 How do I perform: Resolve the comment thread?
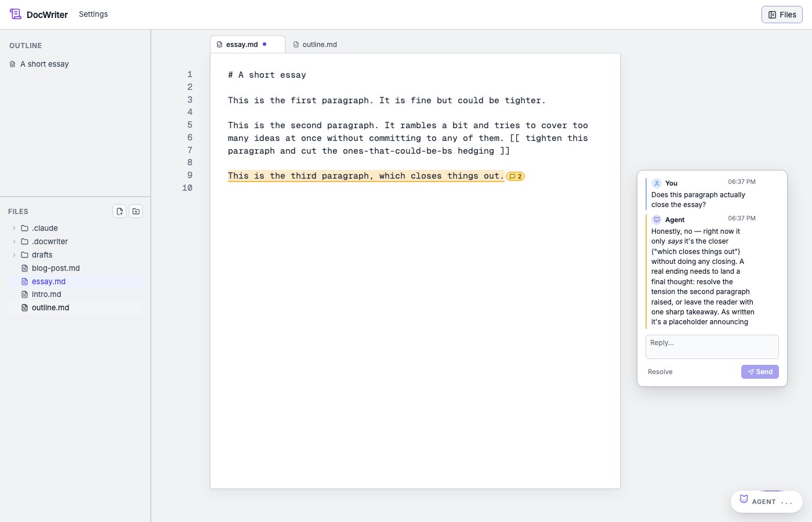[x=660, y=372]
